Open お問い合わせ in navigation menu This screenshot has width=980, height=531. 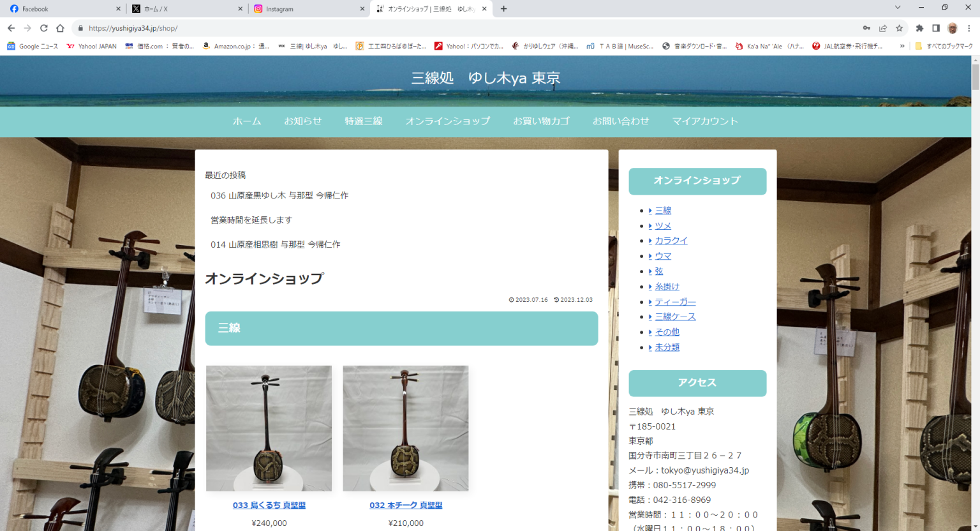pos(620,121)
